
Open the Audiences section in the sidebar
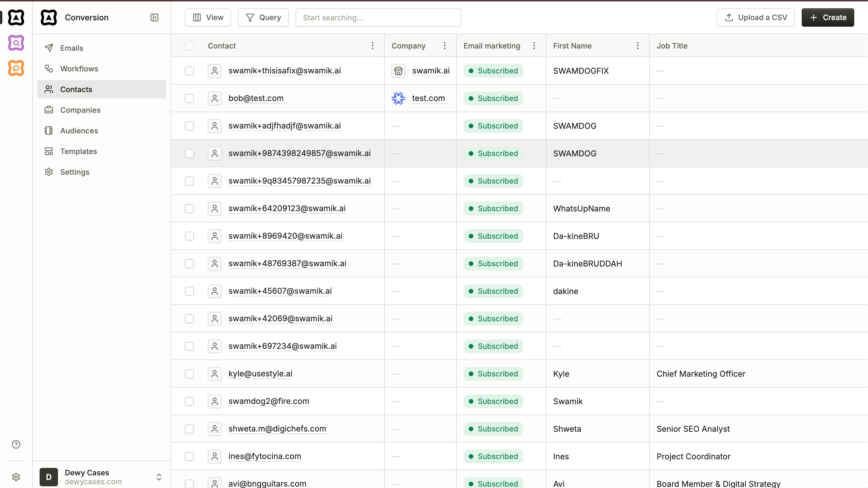point(79,131)
